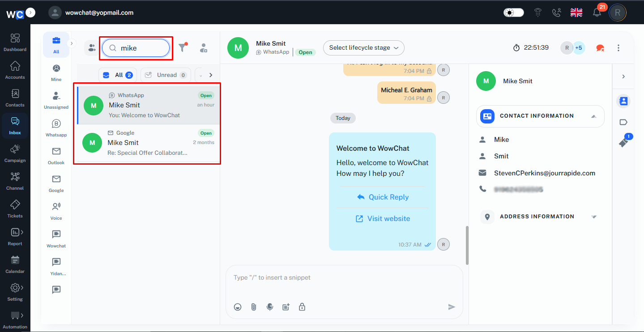Show the contact card panel on right rail

[623, 102]
